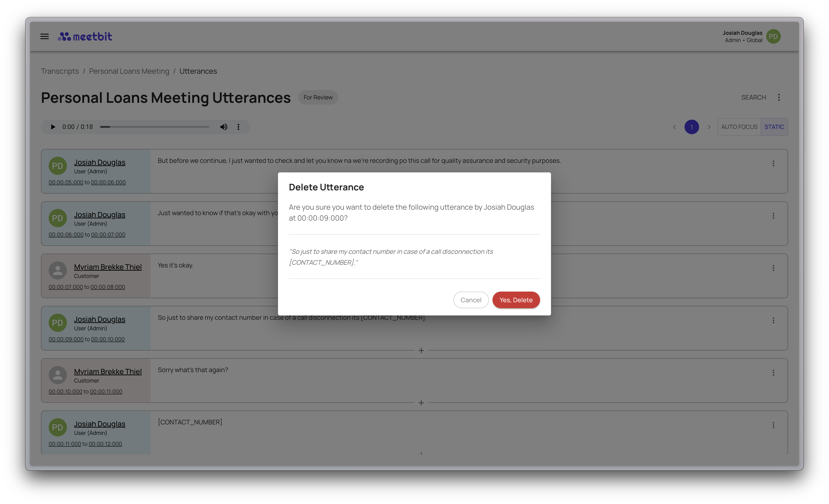This screenshot has height=504, width=829.
Task: Open page options kebab beside SEARCH
Action: pos(778,97)
